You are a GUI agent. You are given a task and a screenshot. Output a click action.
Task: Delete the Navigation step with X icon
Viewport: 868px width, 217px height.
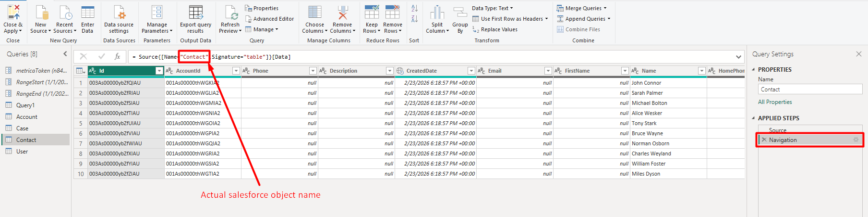point(764,140)
